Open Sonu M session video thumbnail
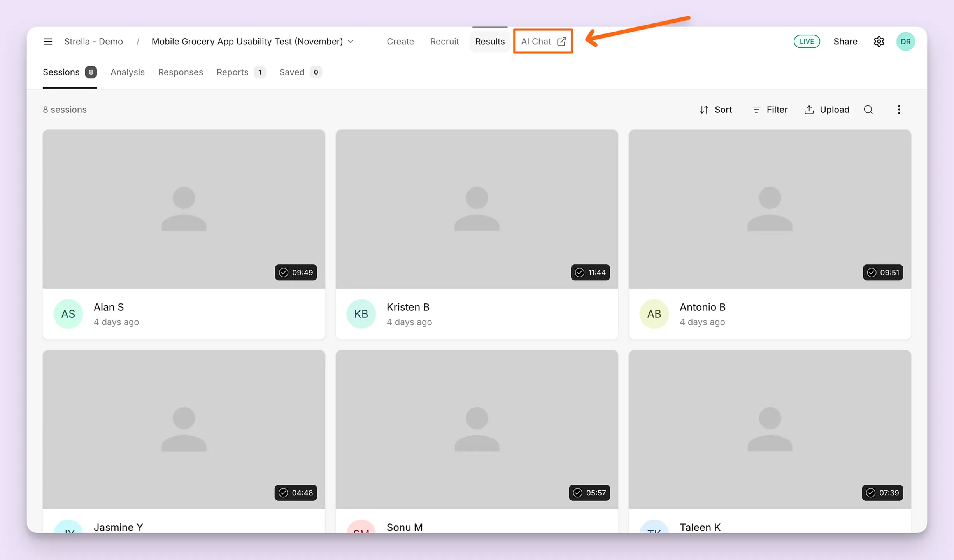954x560 pixels. (x=477, y=429)
